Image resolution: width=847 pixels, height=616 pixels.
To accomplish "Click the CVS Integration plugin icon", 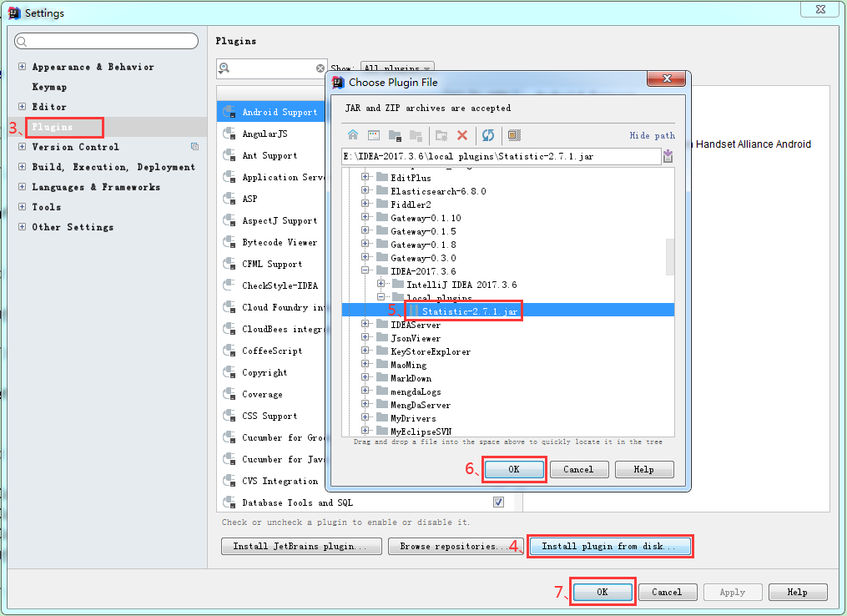I will [229, 481].
